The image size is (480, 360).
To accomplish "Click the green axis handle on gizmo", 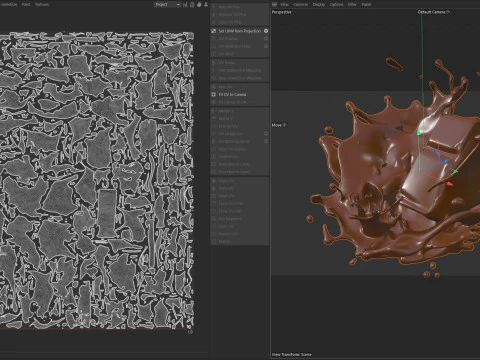I will [x=419, y=132].
